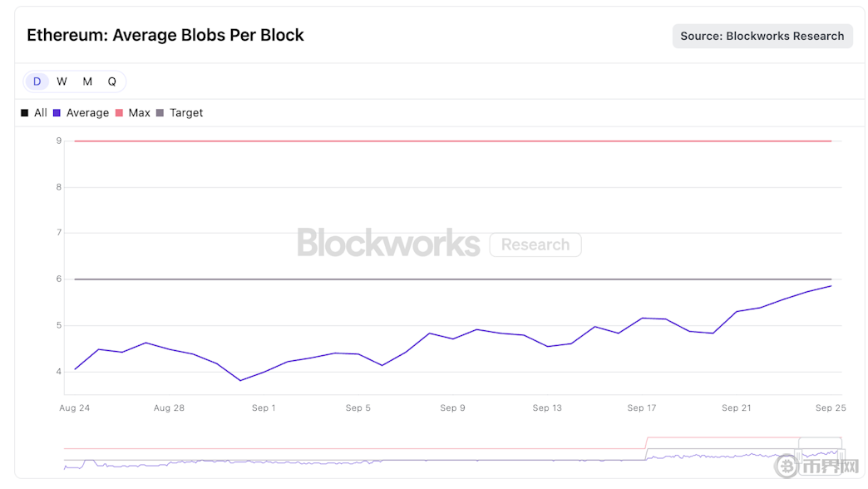Click the blue Average legend square
The width and height of the screenshot is (868, 489).
[x=57, y=113]
